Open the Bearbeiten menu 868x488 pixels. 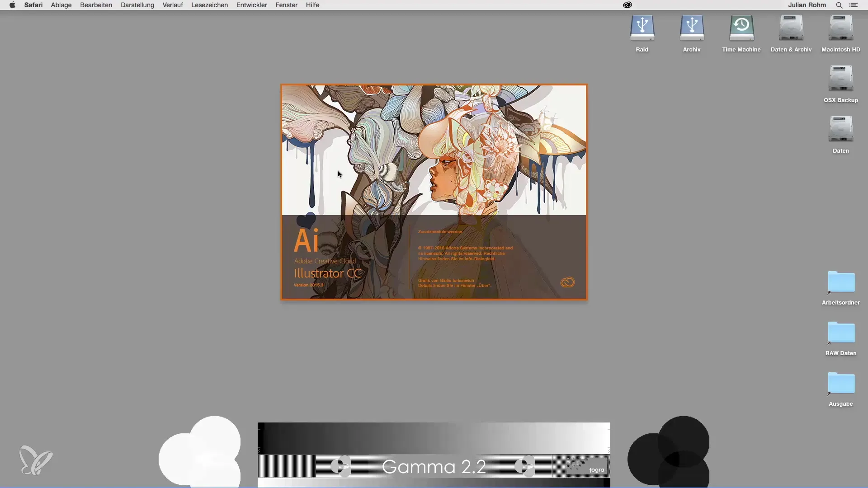click(x=96, y=5)
